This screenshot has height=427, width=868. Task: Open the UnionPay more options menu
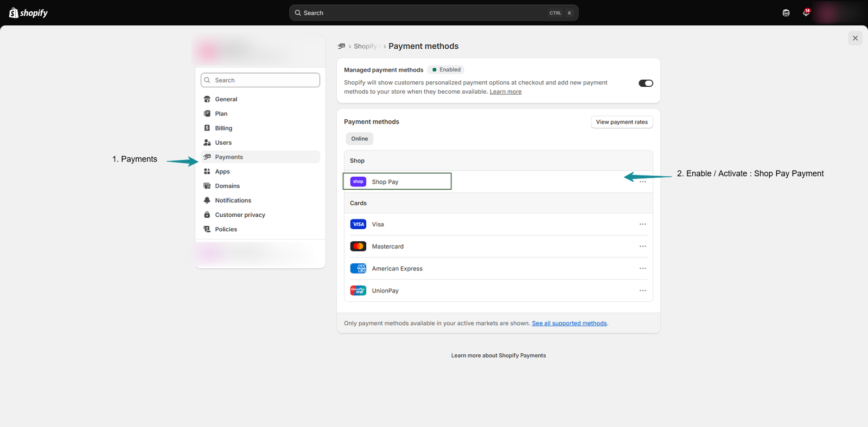(x=643, y=291)
